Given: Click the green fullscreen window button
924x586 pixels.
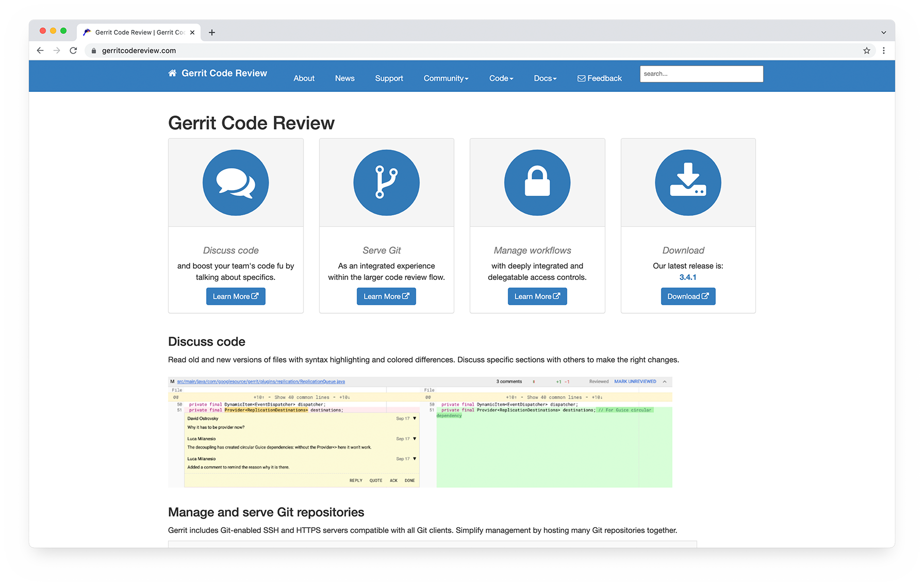Looking at the screenshot, I should 63,31.
